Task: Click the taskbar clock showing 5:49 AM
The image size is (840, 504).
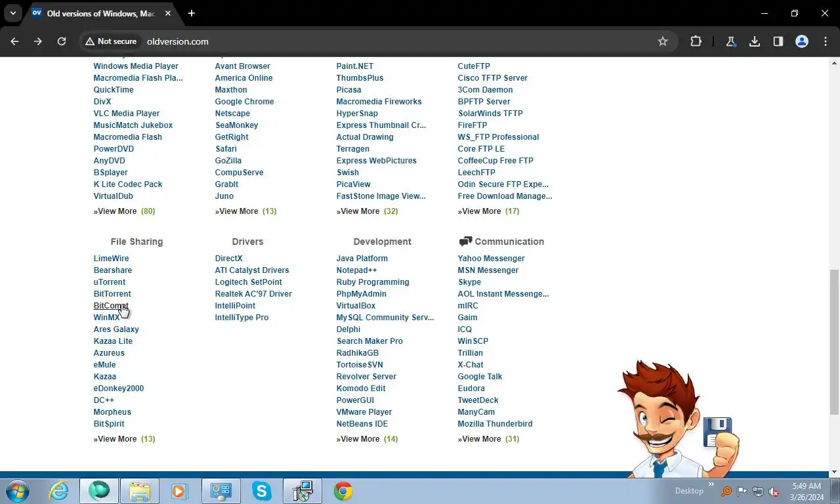Action: [807, 491]
